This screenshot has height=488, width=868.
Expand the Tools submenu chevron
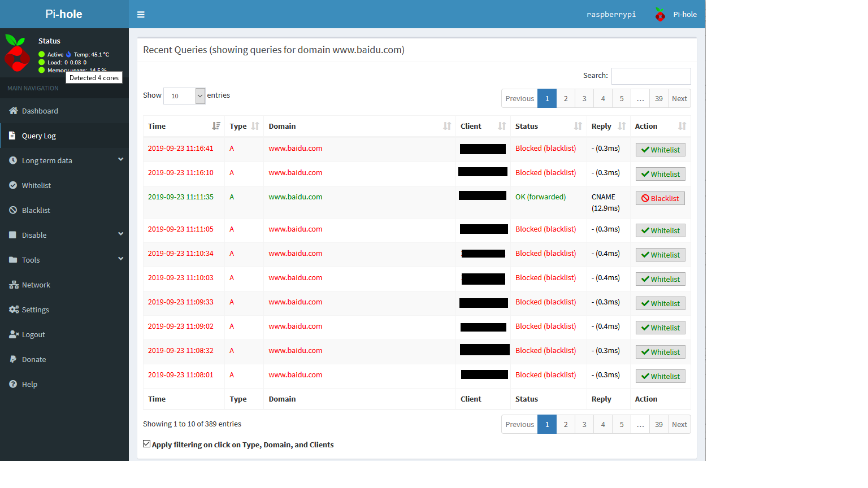(x=120, y=259)
